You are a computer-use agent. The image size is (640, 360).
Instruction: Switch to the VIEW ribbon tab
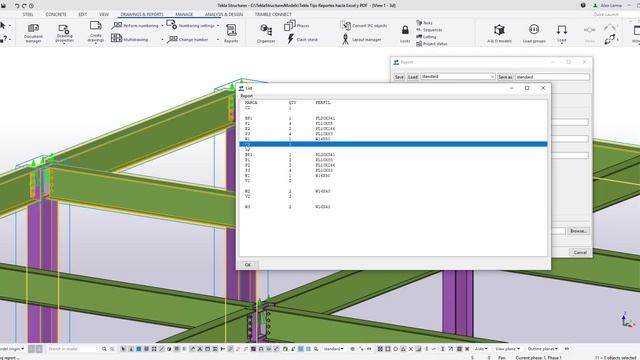point(104,14)
